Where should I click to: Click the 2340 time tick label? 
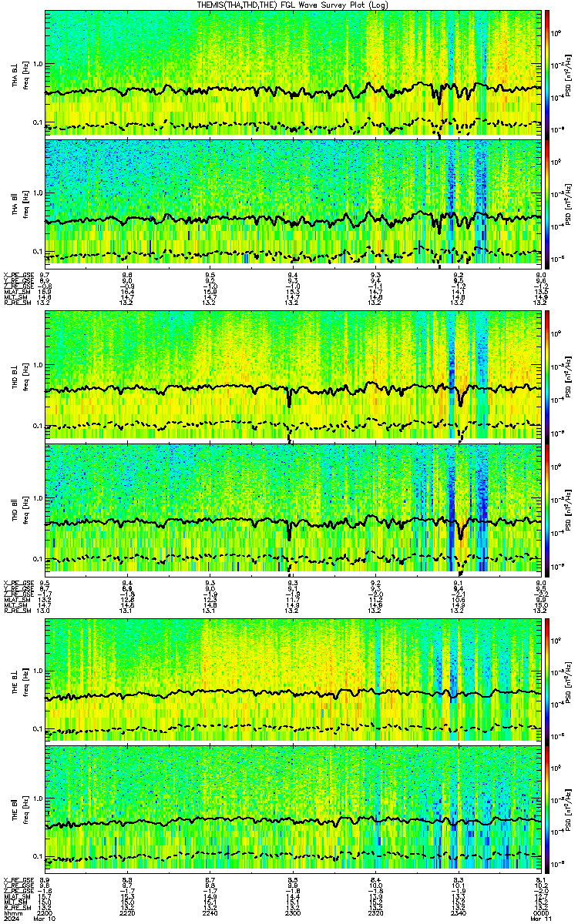458,912
